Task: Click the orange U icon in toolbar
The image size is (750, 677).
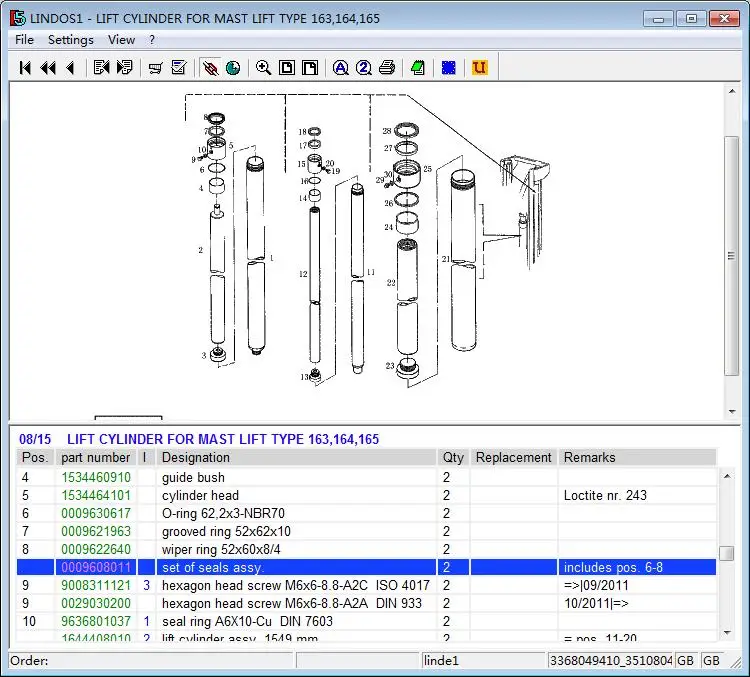Action: tap(479, 68)
